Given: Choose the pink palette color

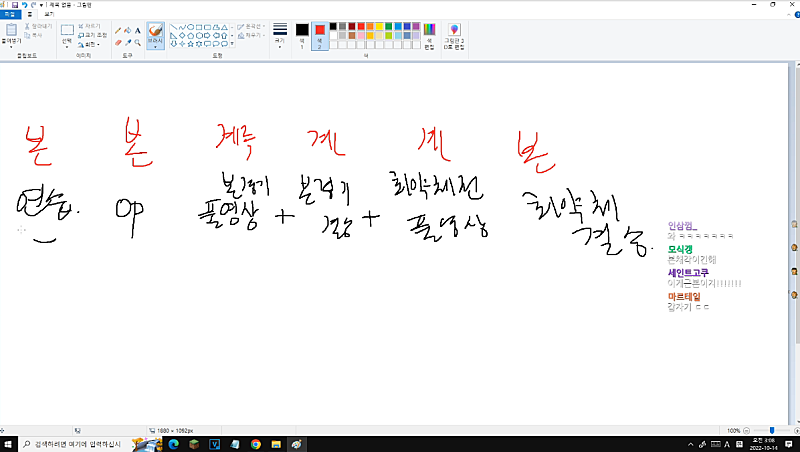Looking at the screenshot, I should click(x=361, y=36).
